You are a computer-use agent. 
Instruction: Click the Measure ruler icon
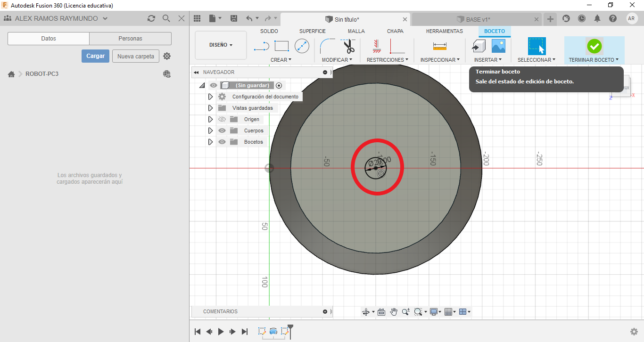439,46
